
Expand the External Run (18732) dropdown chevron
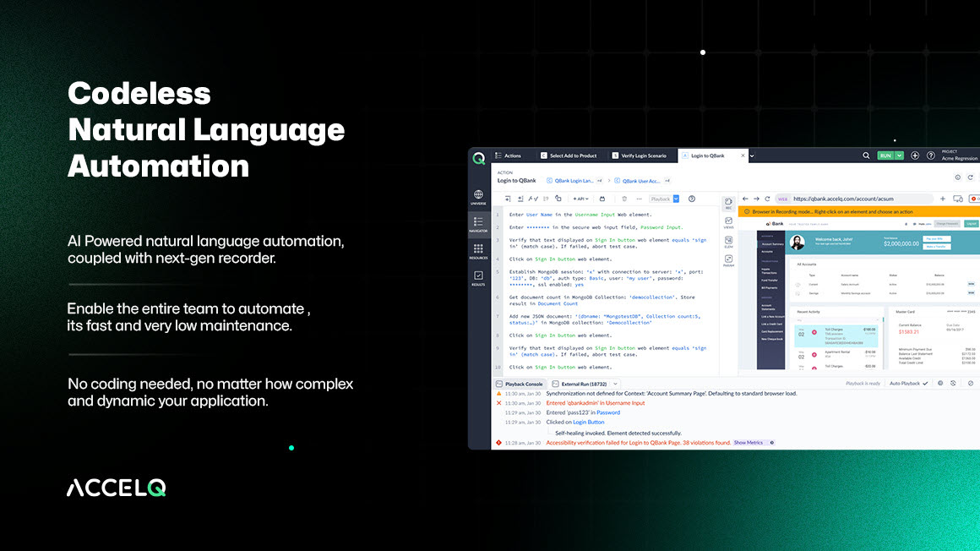tap(615, 385)
